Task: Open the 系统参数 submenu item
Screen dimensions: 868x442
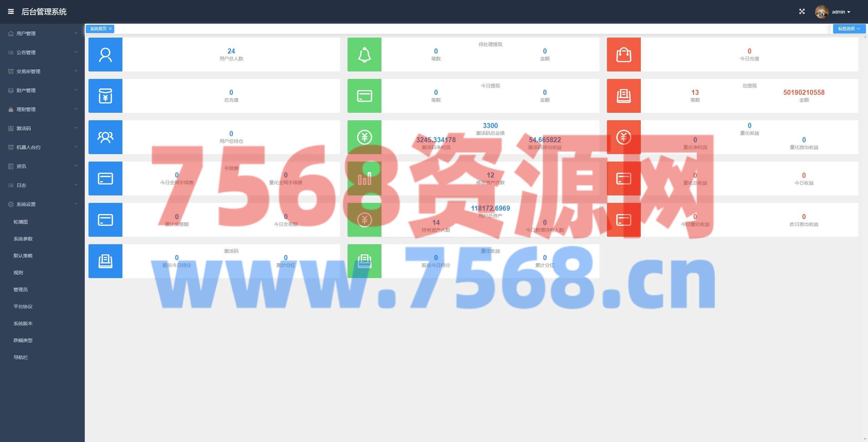Action: tap(23, 239)
